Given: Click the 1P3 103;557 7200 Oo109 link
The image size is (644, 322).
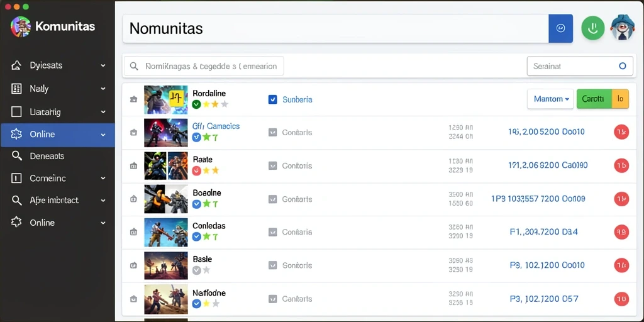Looking at the screenshot, I should click(538, 199).
